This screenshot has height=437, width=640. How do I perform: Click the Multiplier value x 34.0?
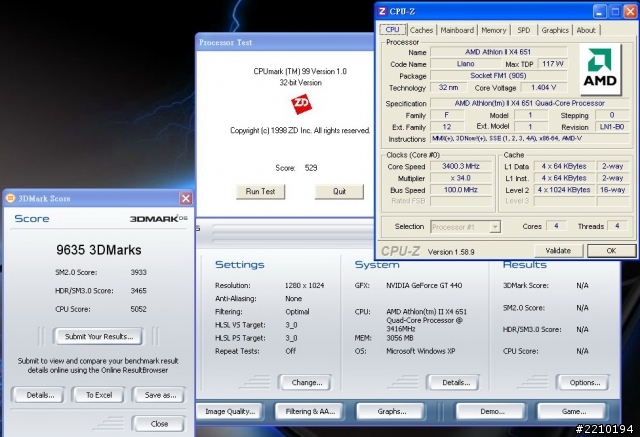point(461,178)
